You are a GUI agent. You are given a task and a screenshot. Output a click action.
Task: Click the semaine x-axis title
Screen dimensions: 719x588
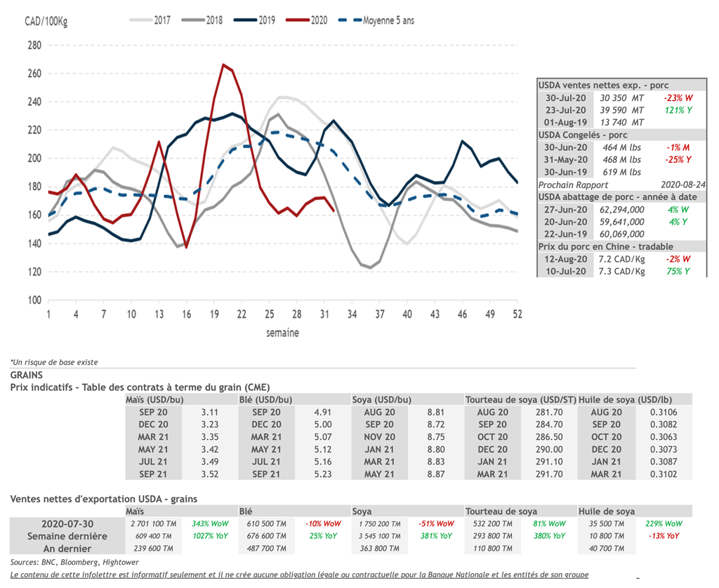click(x=282, y=333)
